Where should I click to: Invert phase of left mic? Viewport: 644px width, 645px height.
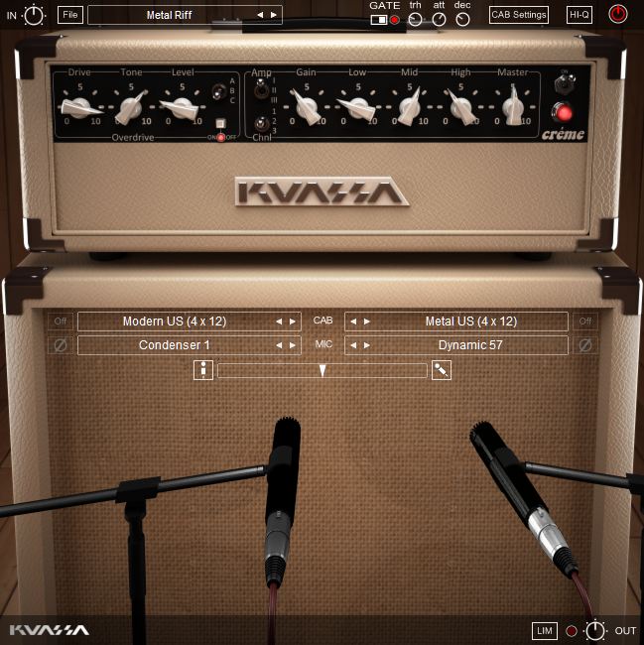pos(61,345)
